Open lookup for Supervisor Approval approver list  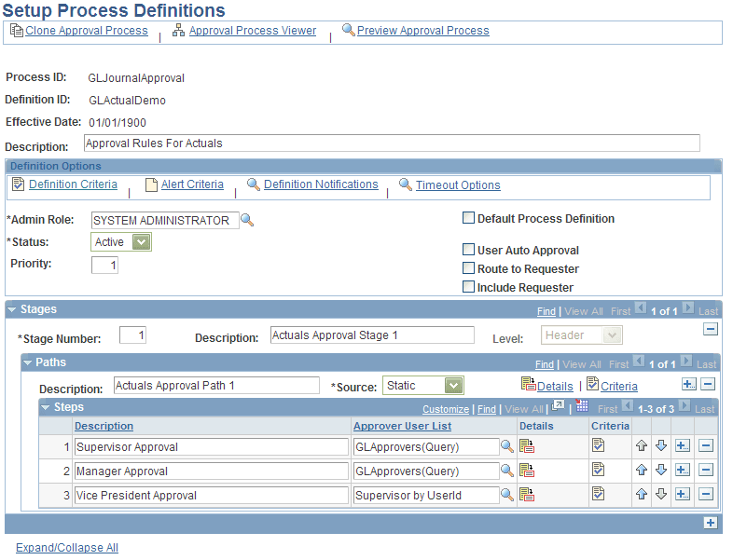(x=507, y=446)
